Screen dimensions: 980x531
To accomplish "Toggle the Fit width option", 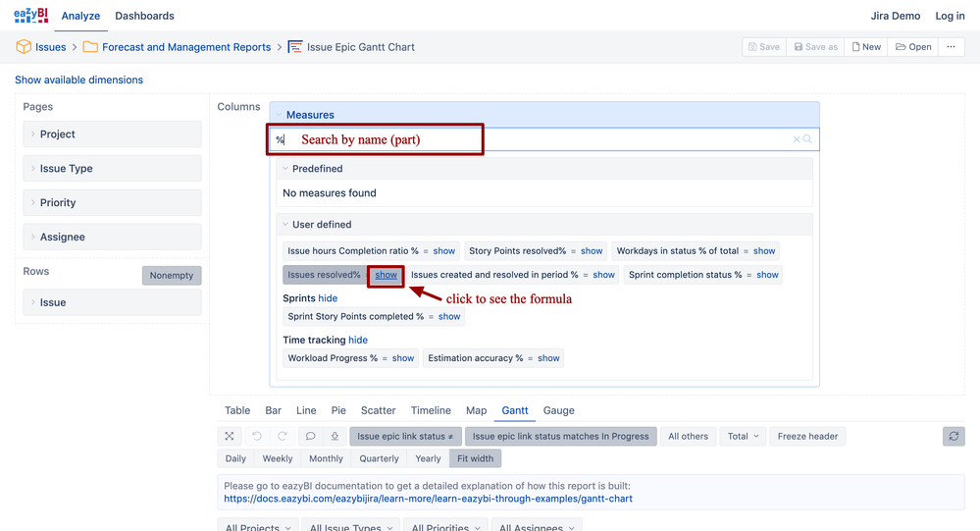I will pyautogui.click(x=475, y=458).
